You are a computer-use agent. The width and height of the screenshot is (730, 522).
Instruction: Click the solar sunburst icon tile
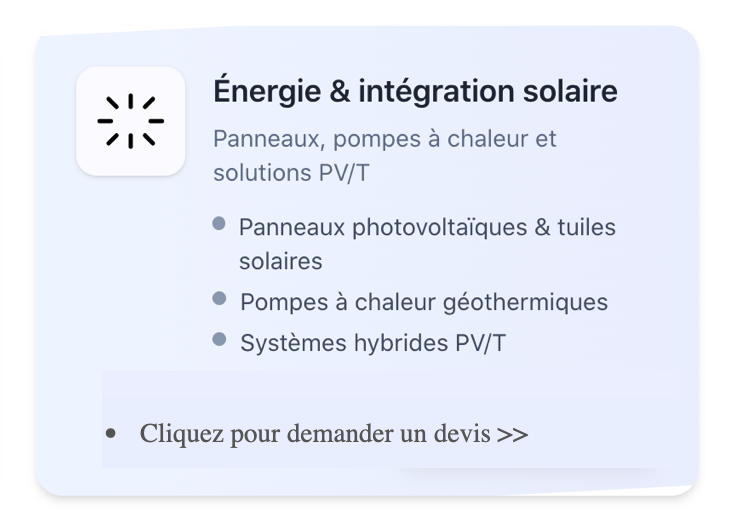130,120
